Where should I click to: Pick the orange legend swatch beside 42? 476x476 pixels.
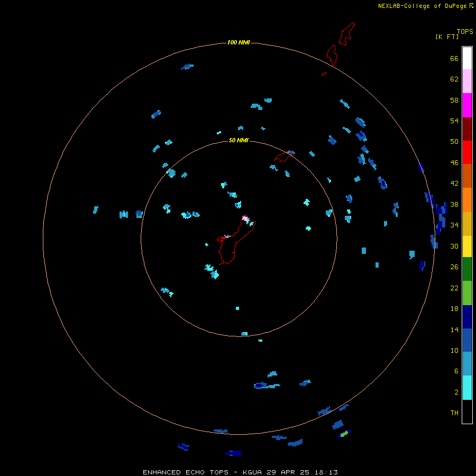tap(467, 200)
